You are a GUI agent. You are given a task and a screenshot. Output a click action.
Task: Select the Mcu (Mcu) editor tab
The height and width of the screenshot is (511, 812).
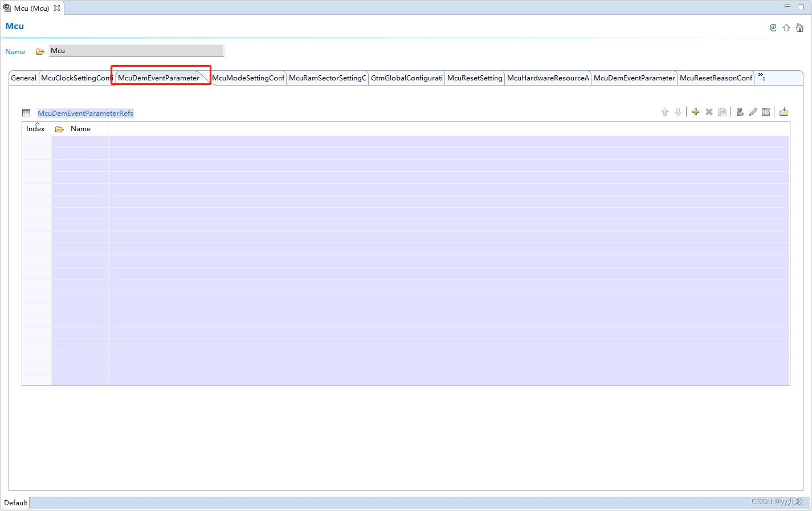click(32, 8)
